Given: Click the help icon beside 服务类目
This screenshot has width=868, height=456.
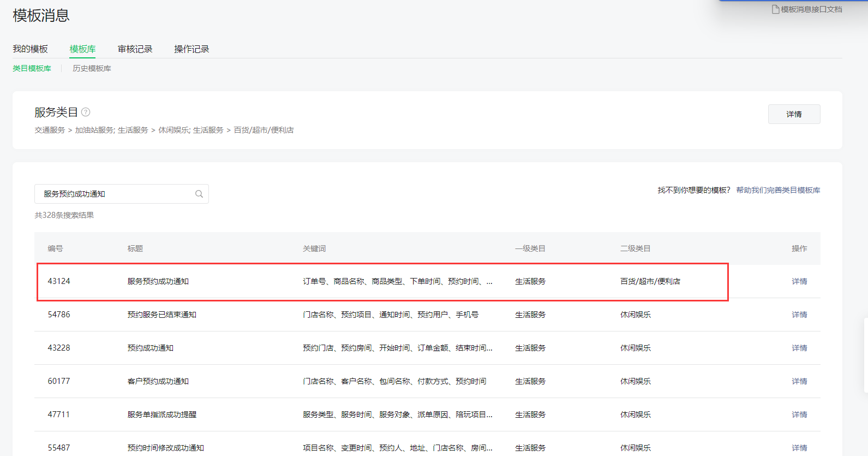Looking at the screenshot, I should click(86, 112).
